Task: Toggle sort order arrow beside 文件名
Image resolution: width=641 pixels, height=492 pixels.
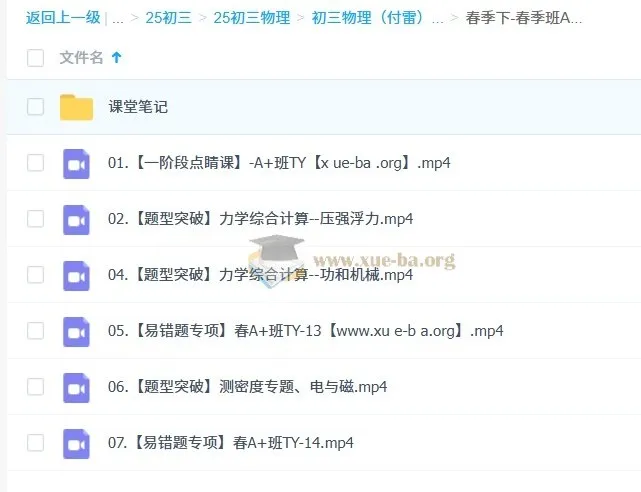Action: 117,57
